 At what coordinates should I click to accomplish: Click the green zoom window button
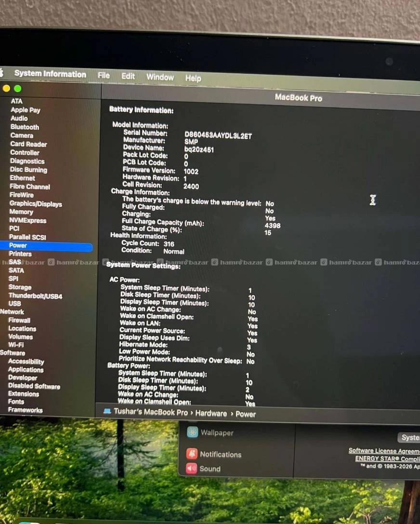[18, 89]
